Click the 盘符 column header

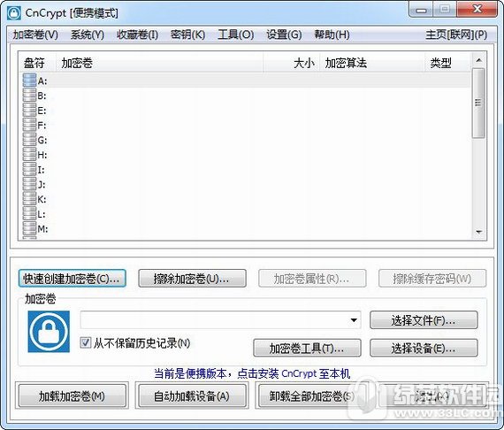pos(37,63)
